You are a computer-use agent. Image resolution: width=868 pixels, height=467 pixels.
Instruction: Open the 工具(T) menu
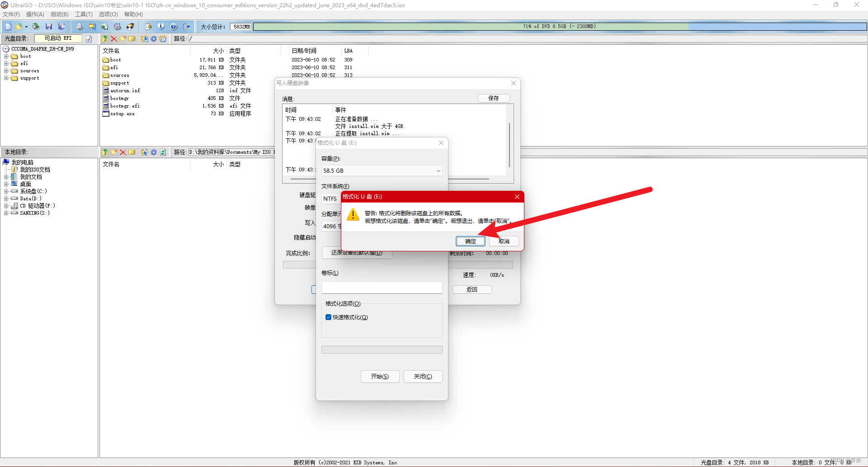pyautogui.click(x=84, y=14)
